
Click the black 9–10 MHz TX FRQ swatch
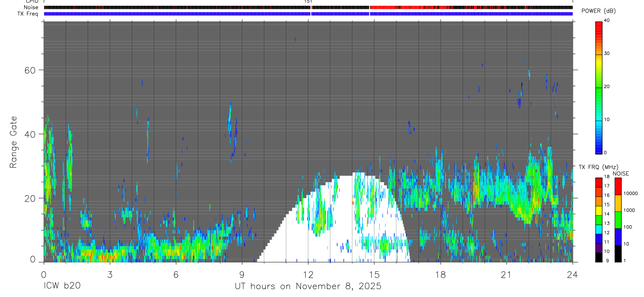598,257
